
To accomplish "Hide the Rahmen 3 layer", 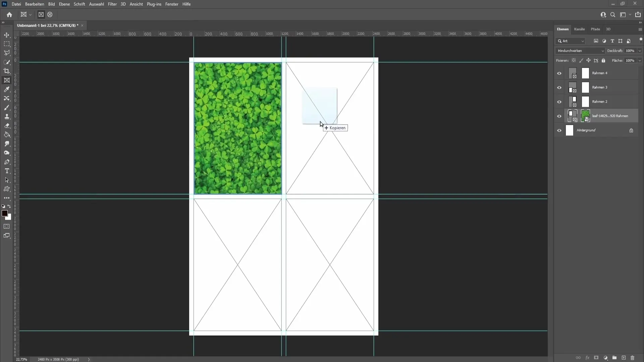I will (559, 88).
